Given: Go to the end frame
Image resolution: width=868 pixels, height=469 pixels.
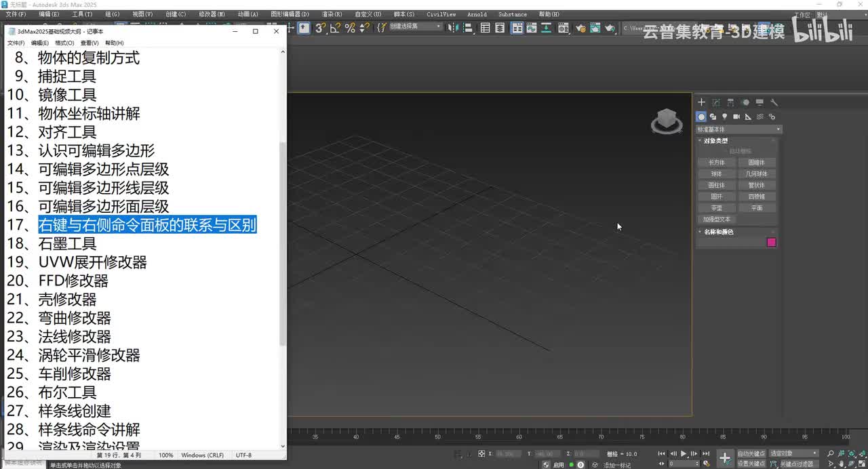Looking at the screenshot, I should click(x=706, y=453).
